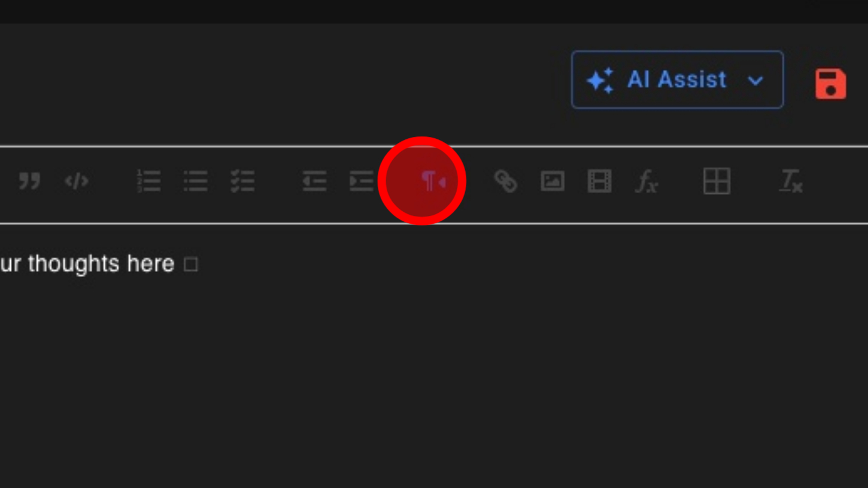Place cursor in the 'thoughts here' text line
Screen dimensions: 868x488
click(87, 264)
